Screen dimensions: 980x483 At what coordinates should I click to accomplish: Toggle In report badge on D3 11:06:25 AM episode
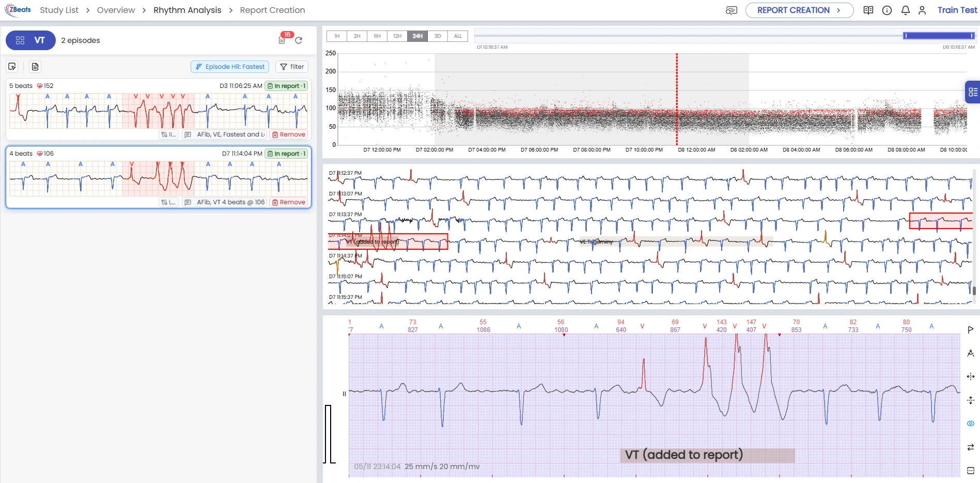(286, 86)
